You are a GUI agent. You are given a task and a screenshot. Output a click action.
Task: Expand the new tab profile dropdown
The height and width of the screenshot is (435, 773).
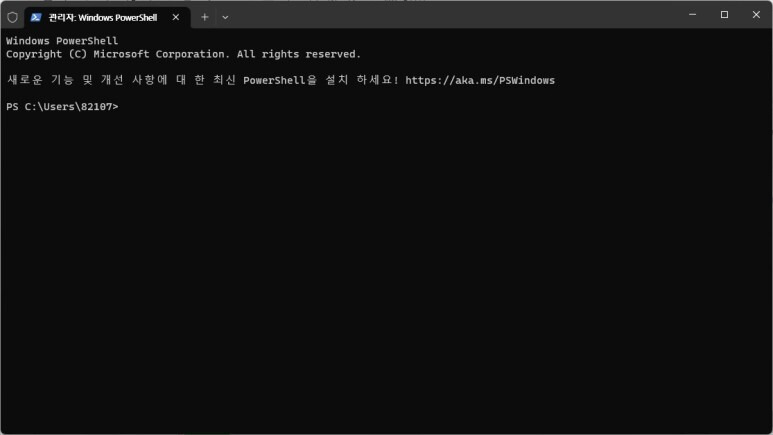coord(225,17)
